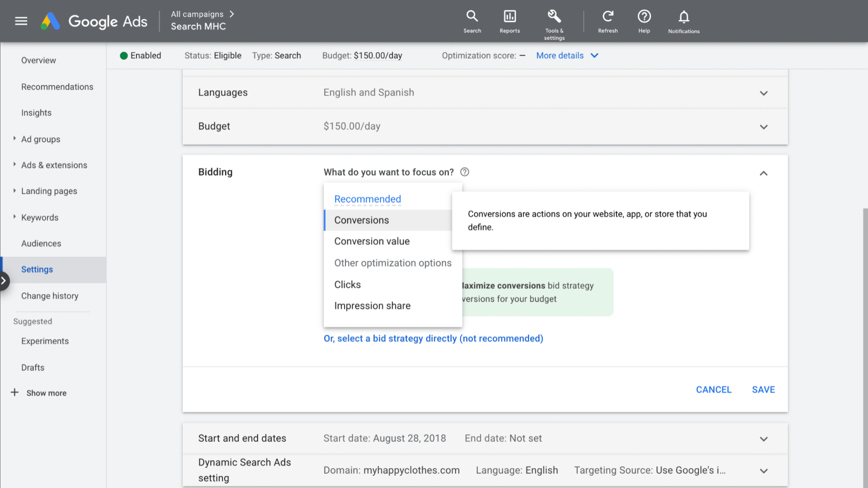The height and width of the screenshot is (488, 868).
Task: Open Recommendations page
Action: click(x=57, y=86)
